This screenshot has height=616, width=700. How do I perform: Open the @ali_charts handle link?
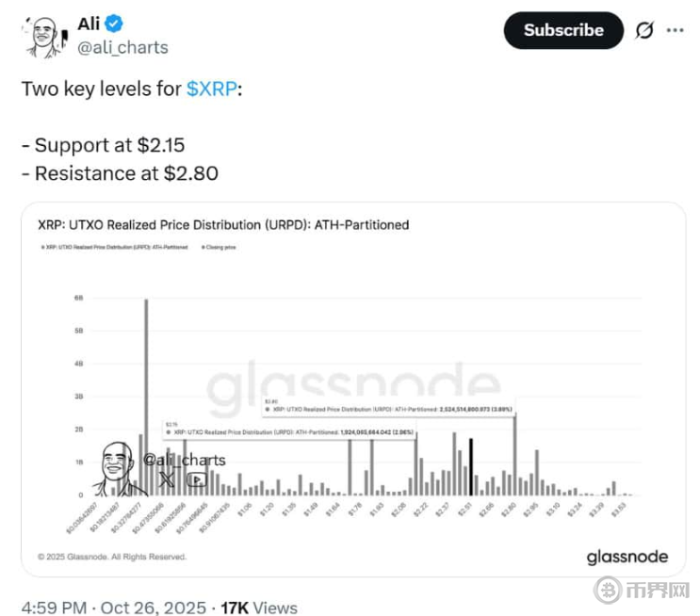[x=122, y=47]
